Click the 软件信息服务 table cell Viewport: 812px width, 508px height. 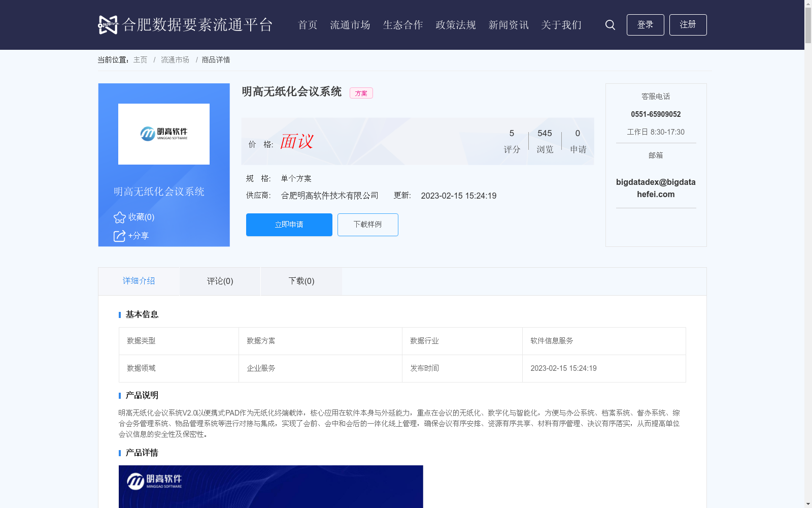tap(604, 341)
